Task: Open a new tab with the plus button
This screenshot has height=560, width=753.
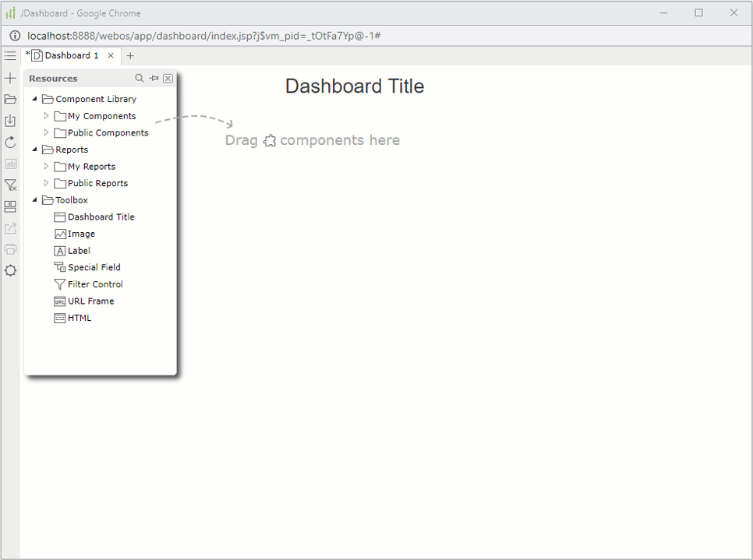Action: (x=130, y=55)
